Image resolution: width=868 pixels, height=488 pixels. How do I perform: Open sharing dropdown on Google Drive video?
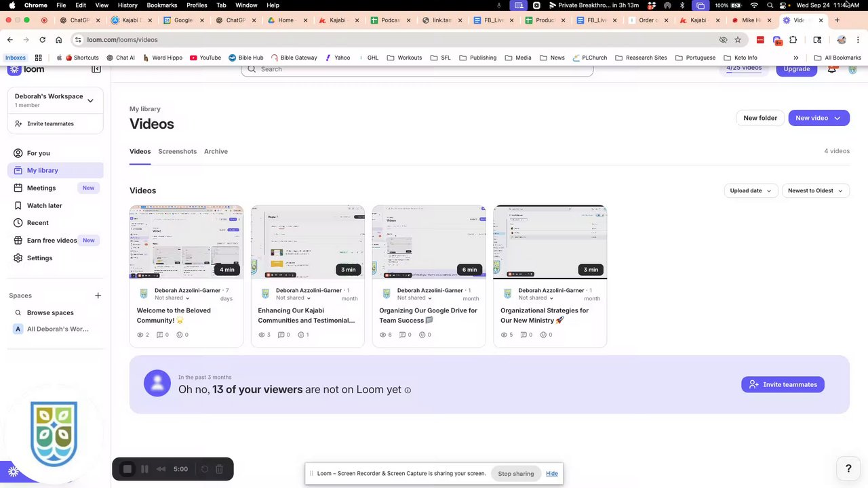point(415,298)
